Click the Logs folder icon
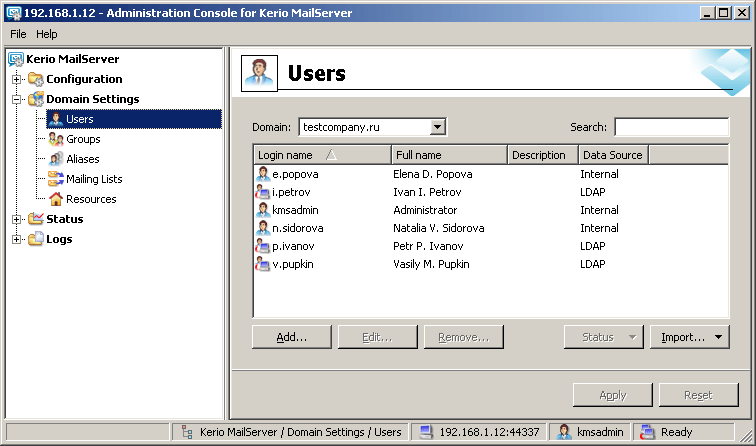Screen dimensions: 756x446 click(36, 239)
